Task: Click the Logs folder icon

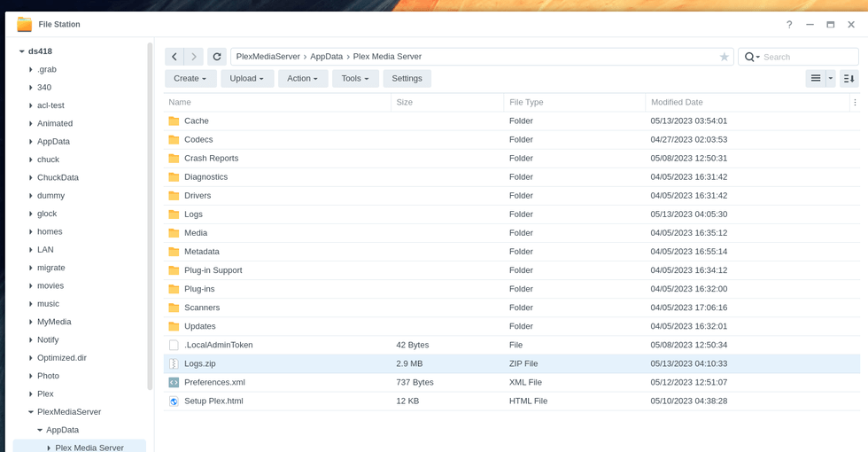Action: pyautogui.click(x=174, y=214)
